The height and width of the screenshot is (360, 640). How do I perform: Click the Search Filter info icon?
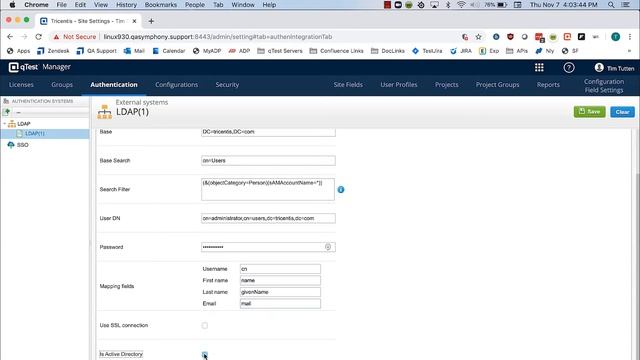coord(341,189)
